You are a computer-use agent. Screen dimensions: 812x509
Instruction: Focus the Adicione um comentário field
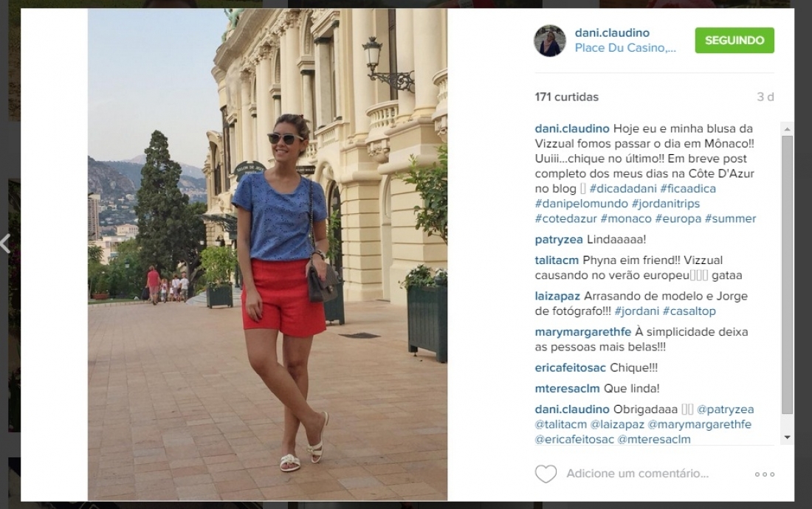(x=637, y=474)
